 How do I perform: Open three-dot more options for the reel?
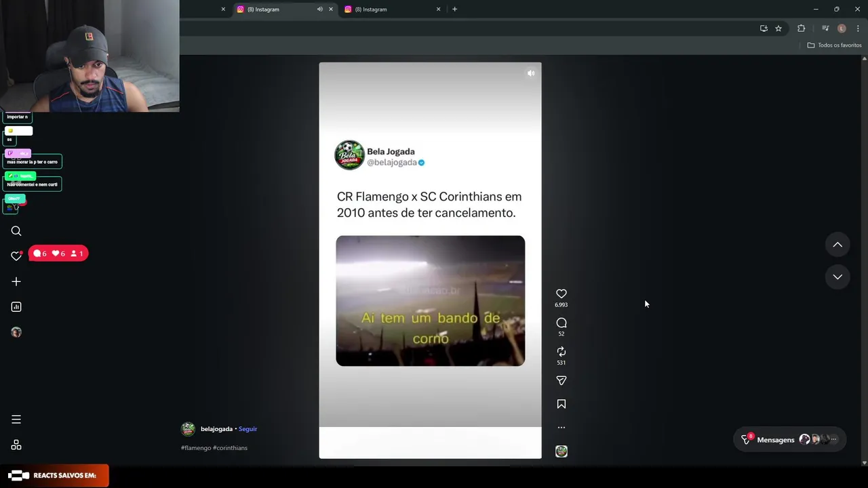pos(561,428)
